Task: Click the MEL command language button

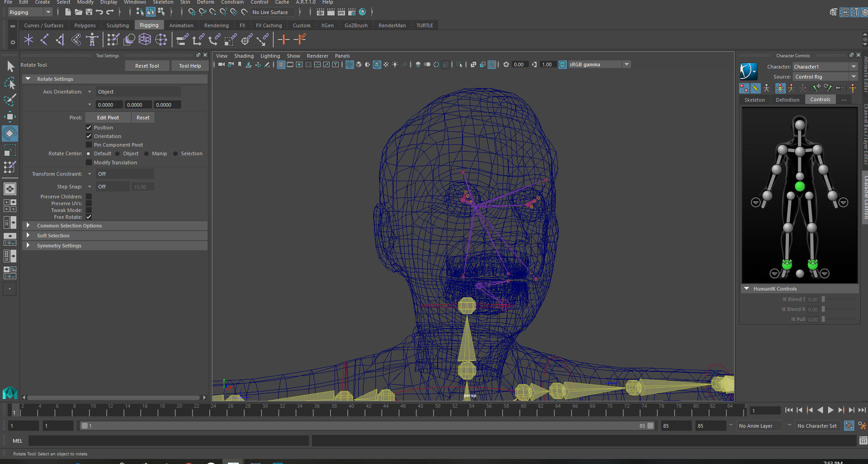Action: pos(17,441)
